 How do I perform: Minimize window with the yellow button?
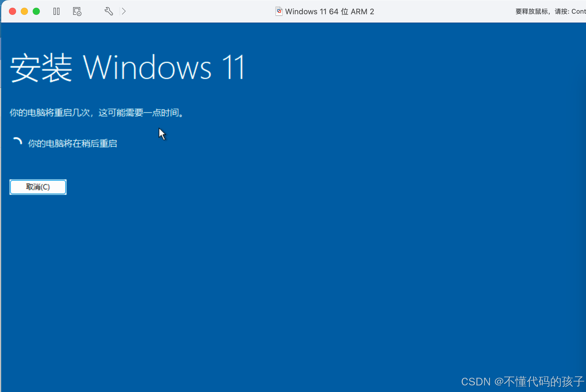click(24, 11)
